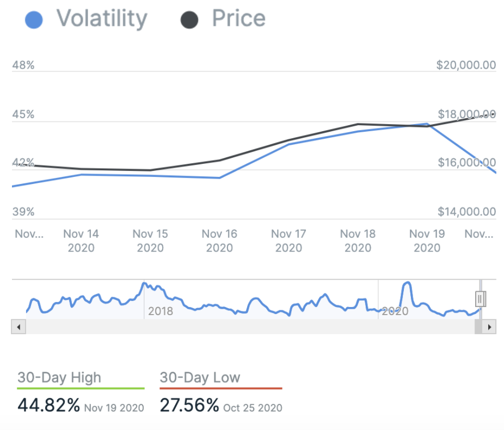Viewport: 504px width, 430px height.
Task: Select the Nov 17 2020 axis label
Action: tap(288, 241)
